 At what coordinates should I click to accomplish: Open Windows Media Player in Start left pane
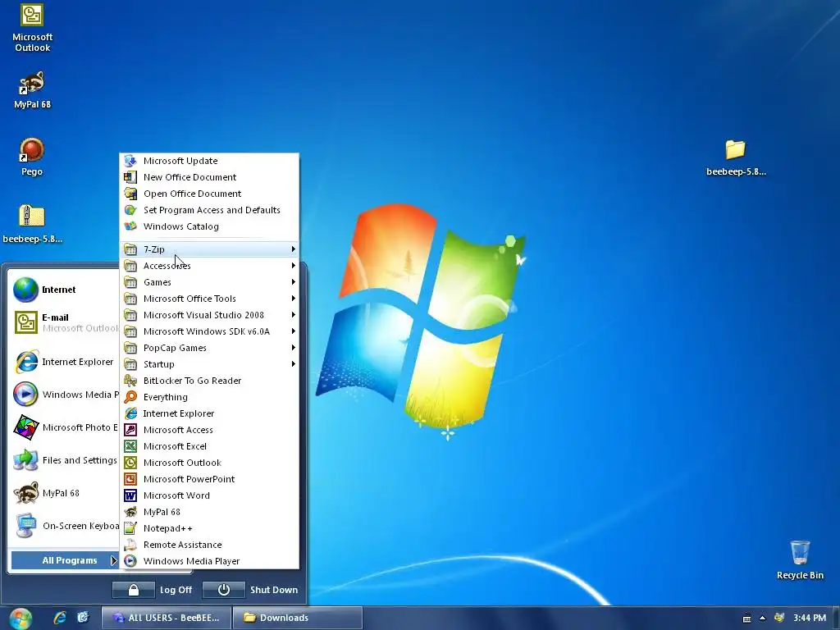pos(65,395)
